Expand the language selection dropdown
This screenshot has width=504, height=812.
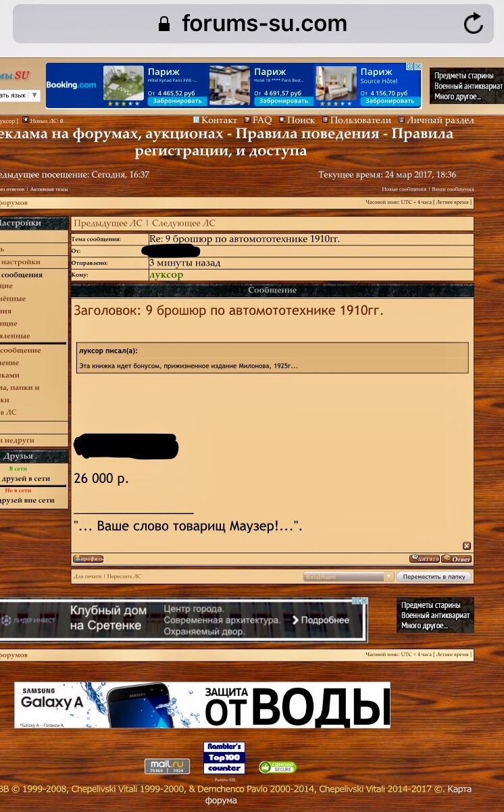[34, 96]
